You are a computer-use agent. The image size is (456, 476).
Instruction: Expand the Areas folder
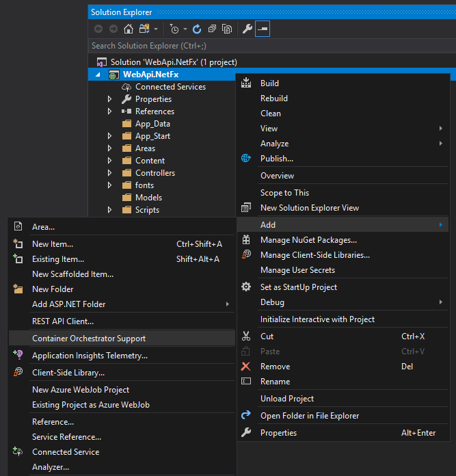click(109, 148)
